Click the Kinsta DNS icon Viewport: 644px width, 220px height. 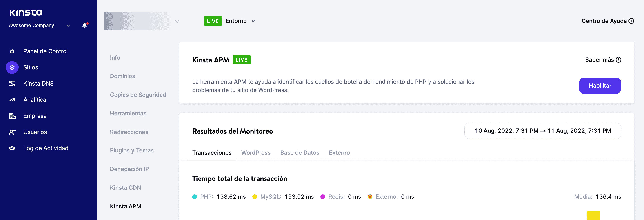12,84
